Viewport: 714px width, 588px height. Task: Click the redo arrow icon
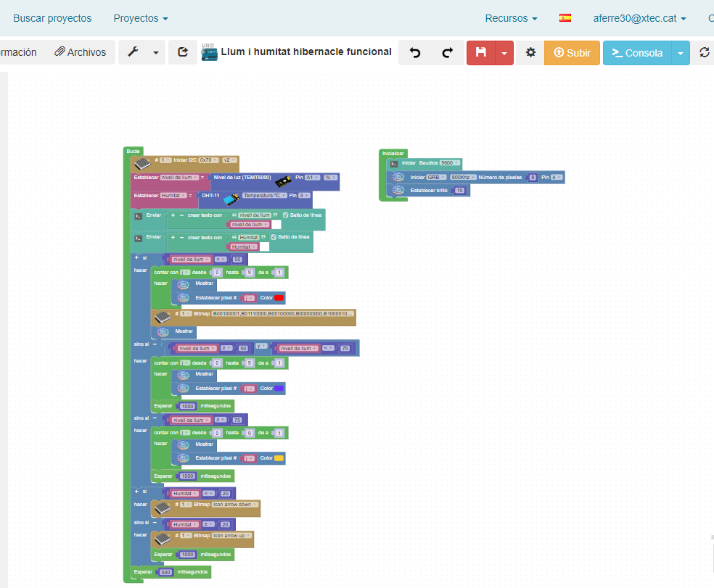click(448, 53)
